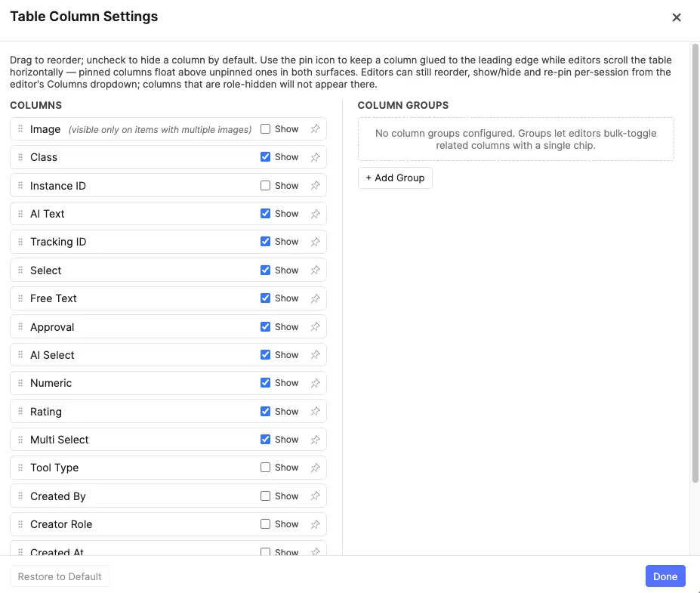
Task: Enable Show for Creator Role column
Action: [x=265, y=524]
